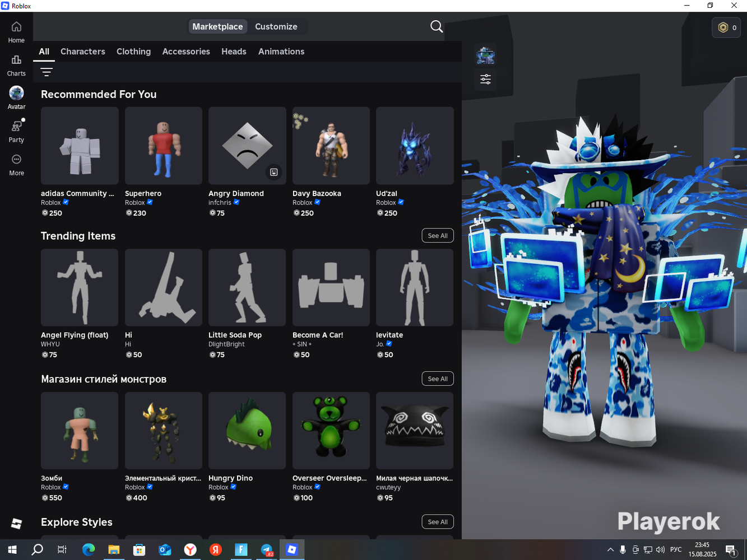
Task: Open Microsoft Store from taskbar
Action: [x=139, y=550]
